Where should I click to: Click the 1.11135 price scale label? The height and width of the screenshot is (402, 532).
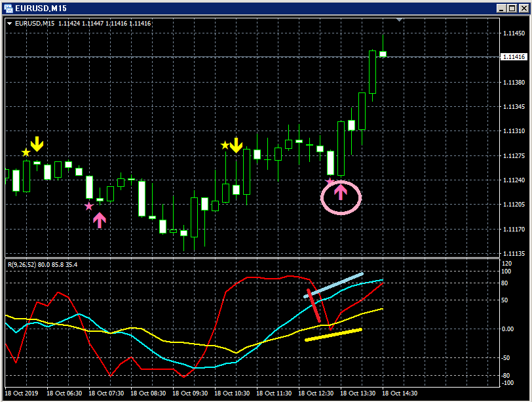pos(514,253)
